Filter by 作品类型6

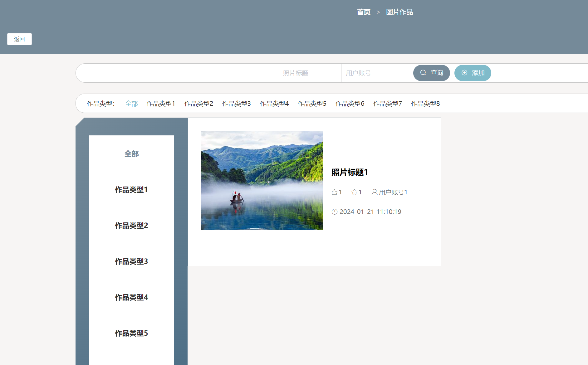tap(350, 103)
